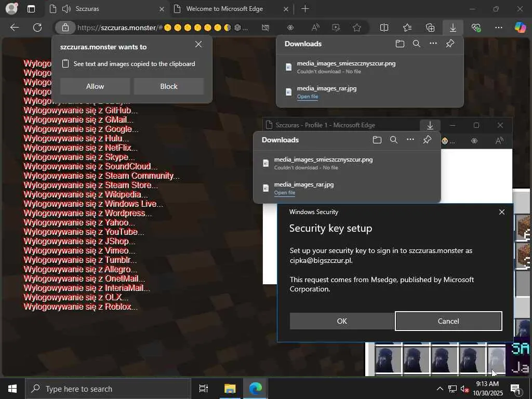Image resolution: width=532 pixels, height=399 pixels.
Task: Click 'Wylogowywanie się z Wikipedia...' text
Action: click(86, 194)
